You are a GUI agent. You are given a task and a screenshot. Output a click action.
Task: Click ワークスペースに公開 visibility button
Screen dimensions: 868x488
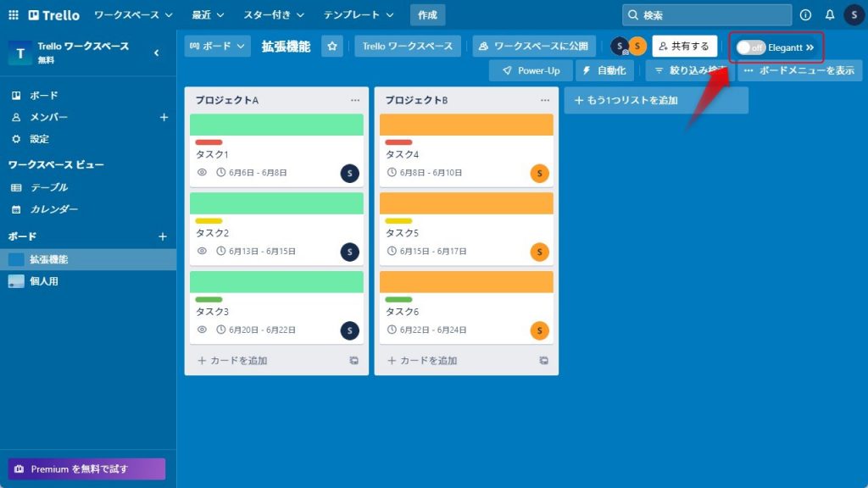tap(534, 46)
